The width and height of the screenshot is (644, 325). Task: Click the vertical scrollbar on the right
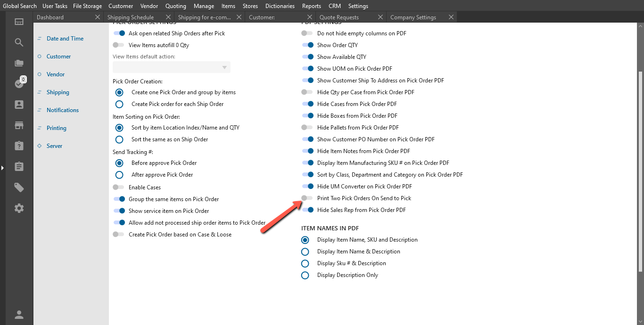tap(640, 172)
